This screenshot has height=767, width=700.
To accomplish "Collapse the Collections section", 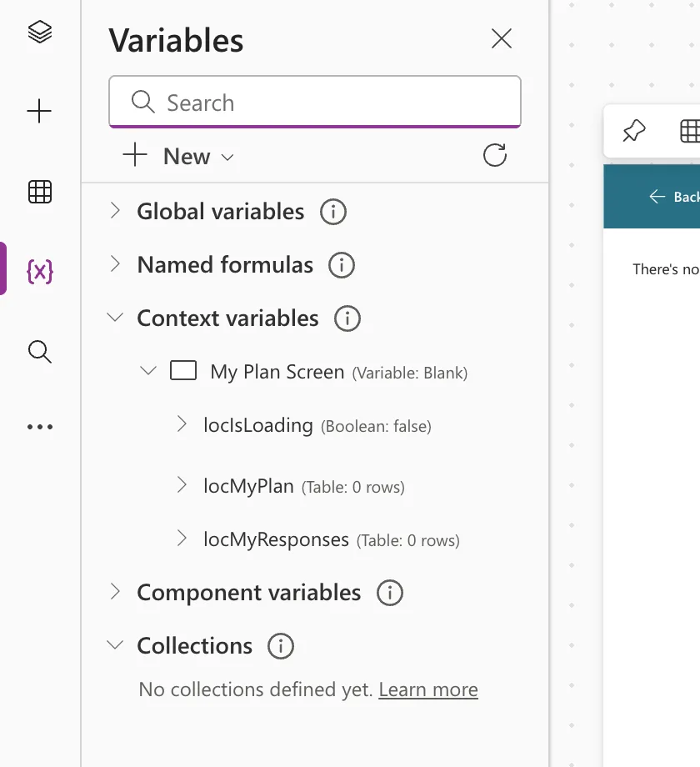I will [x=115, y=644].
